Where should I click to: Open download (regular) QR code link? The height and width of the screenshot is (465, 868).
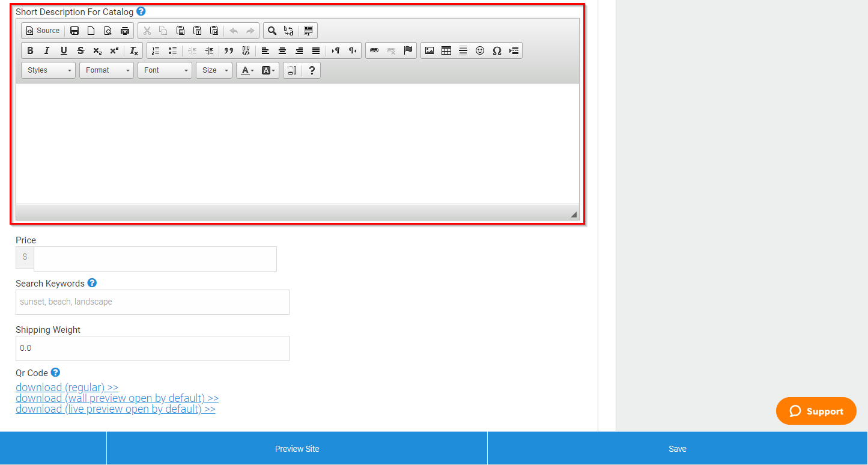click(x=67, y=387)
